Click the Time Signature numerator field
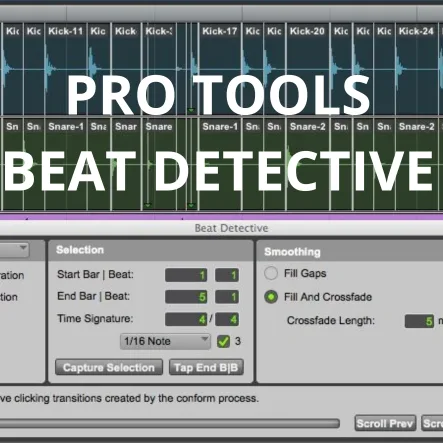Screen dimensions: 443x443 (x=186, y=319)
